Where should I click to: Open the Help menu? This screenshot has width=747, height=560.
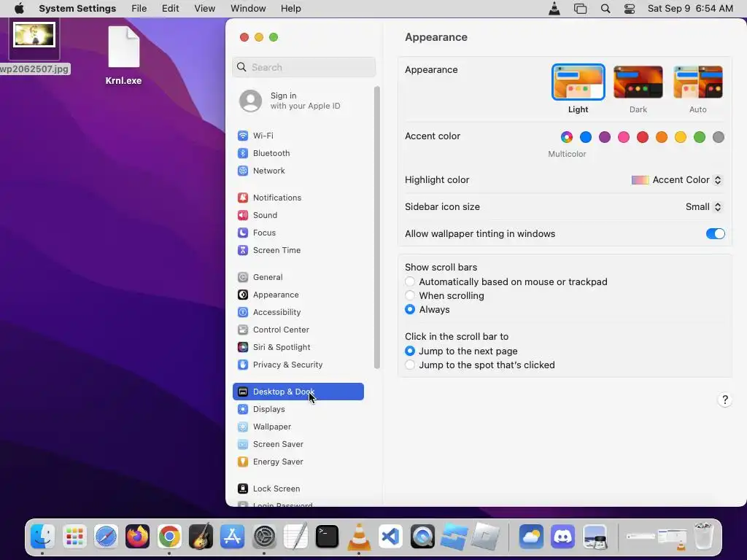290,9
